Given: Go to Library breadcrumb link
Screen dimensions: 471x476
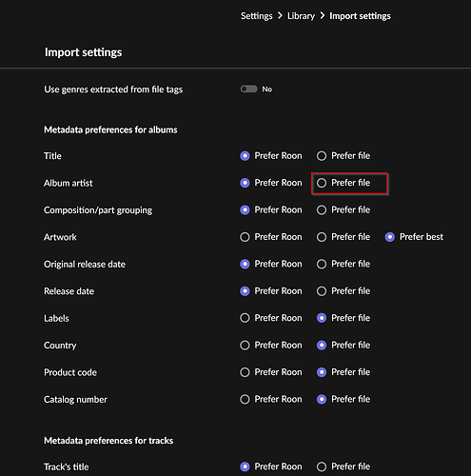Looking at the screenshot, I should click(301, 16).
